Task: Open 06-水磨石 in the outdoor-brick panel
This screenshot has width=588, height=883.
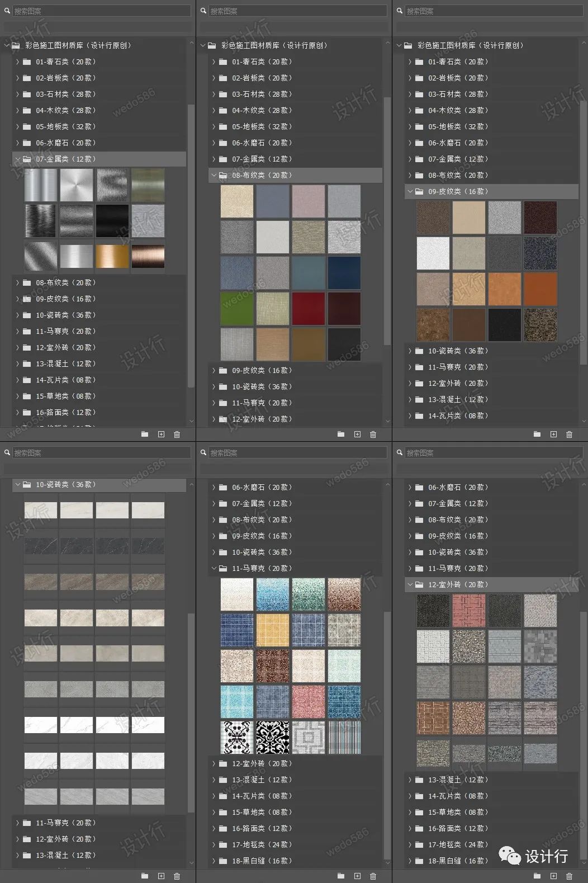Action: [491, 487]
